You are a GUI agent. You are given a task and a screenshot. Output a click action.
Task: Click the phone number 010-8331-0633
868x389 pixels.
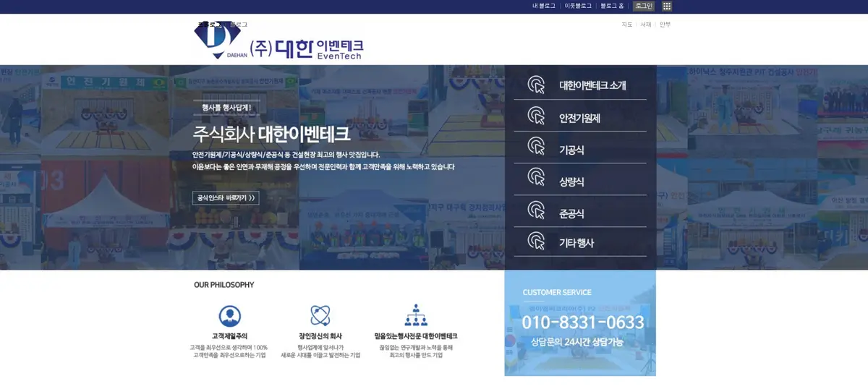click(583, 322)
